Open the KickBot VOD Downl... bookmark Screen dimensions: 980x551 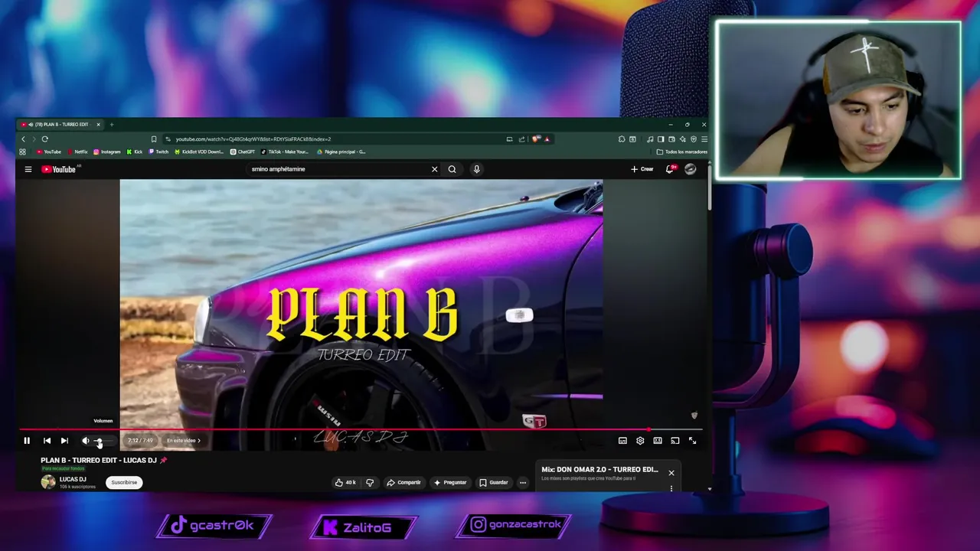(199, 152)
